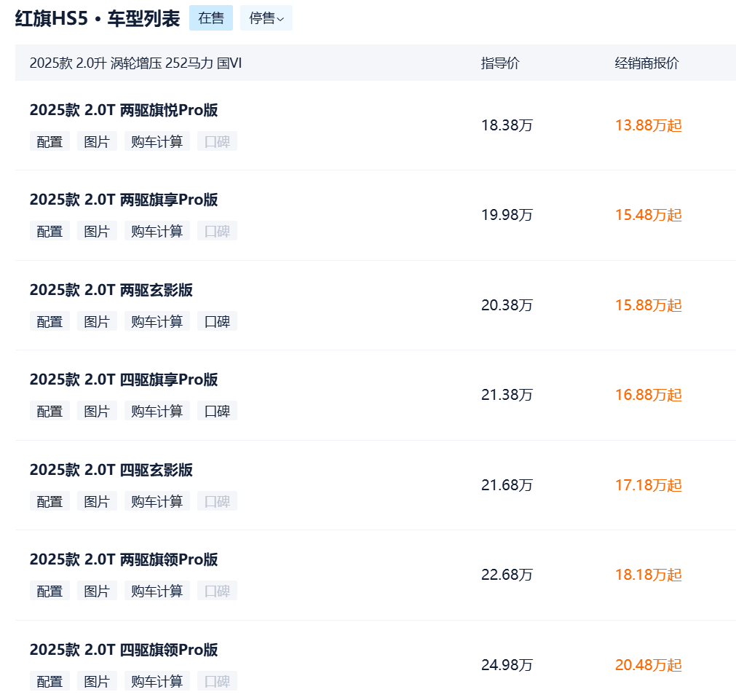
Task: Open 图片 for 两驱旗领Pro版
Action: point(97,591)
